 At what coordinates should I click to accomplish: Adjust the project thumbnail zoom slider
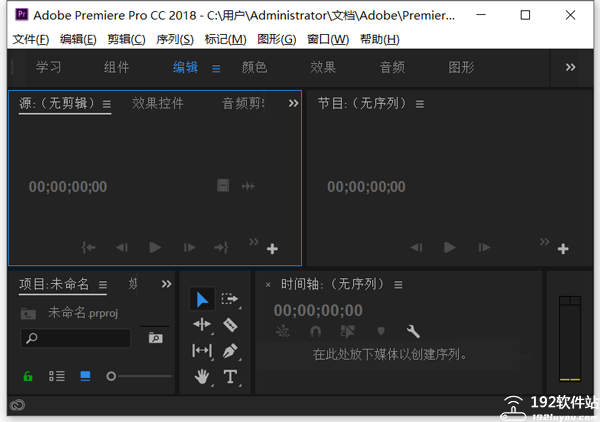tap(112, 376)
